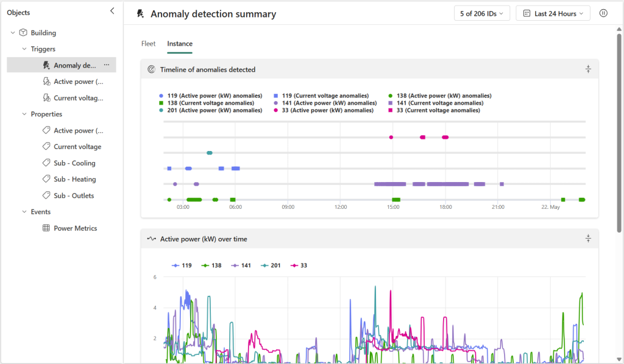Click the Sub - Outlets tag icon
Viewport: 624px width, 364px height.
(46, 195)
